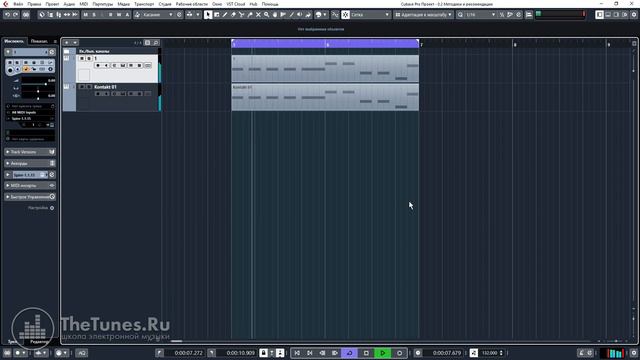Open the Транспорт menu
Viewport: 640px width, 360px height.
144,4
